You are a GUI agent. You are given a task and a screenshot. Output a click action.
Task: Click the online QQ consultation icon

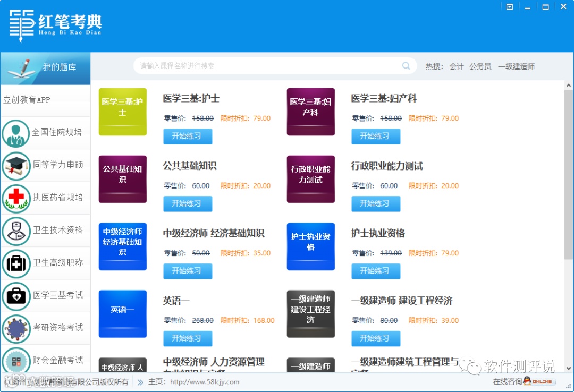click(539, 381)
